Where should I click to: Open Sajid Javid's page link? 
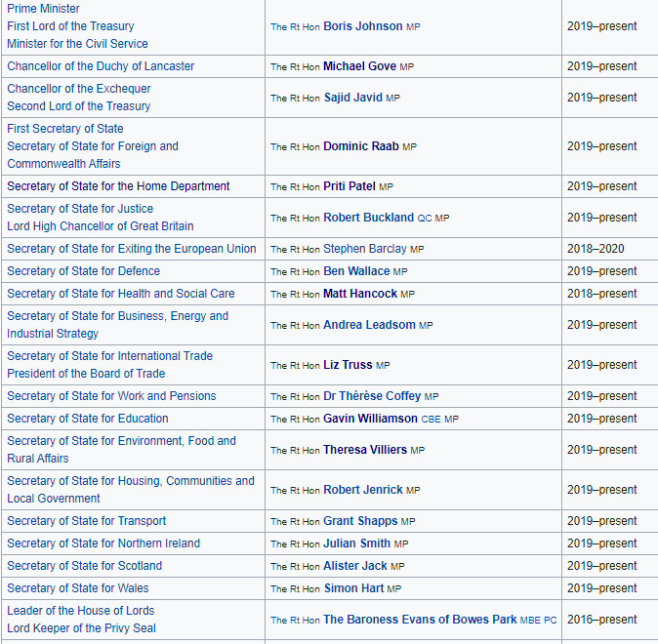pos(353,98)
